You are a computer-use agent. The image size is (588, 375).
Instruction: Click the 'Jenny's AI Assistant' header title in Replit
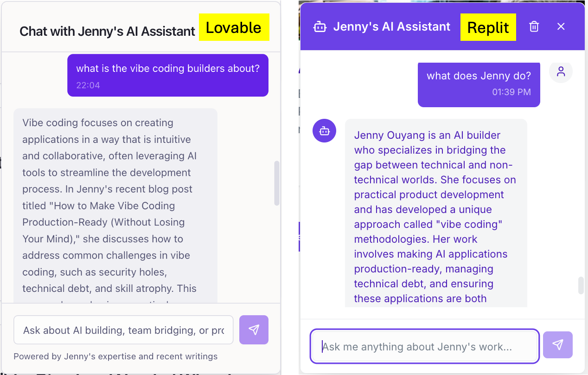tap(392, 27)
